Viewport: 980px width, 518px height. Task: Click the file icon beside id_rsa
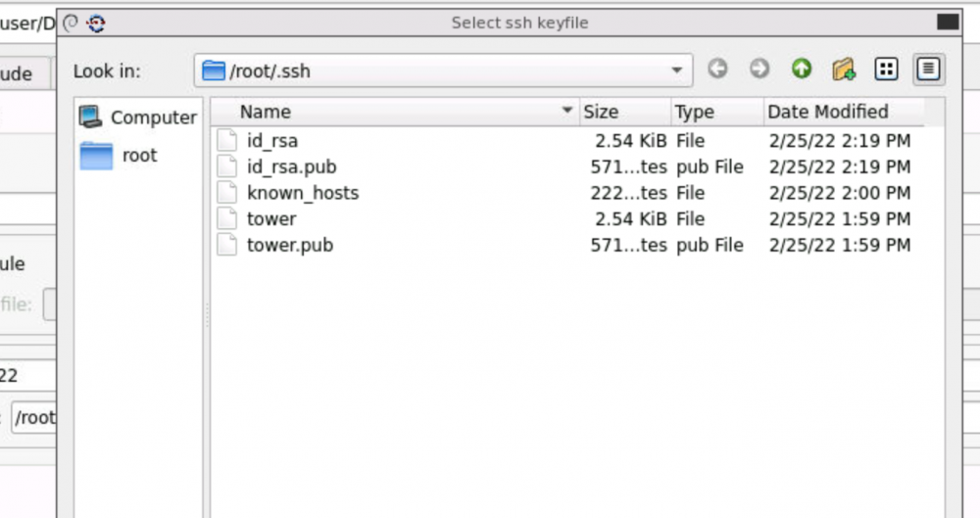coord(227,141)
